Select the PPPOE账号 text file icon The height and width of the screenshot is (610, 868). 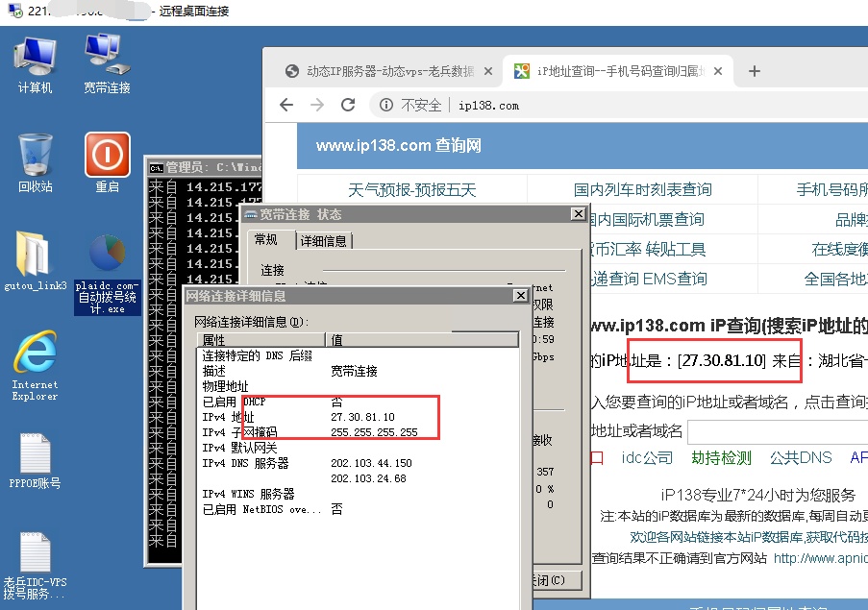[x=35, y=461]
